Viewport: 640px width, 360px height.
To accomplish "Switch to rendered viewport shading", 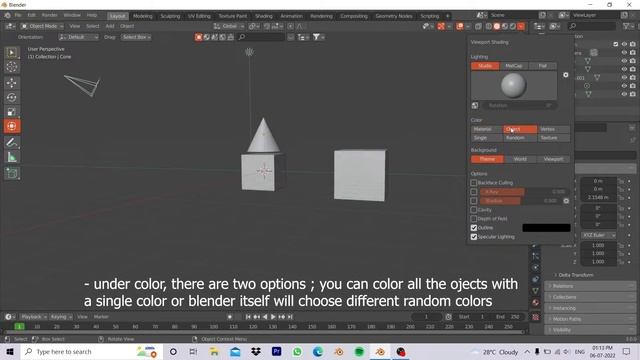I will pyautogui.click(x=513, y=26).
